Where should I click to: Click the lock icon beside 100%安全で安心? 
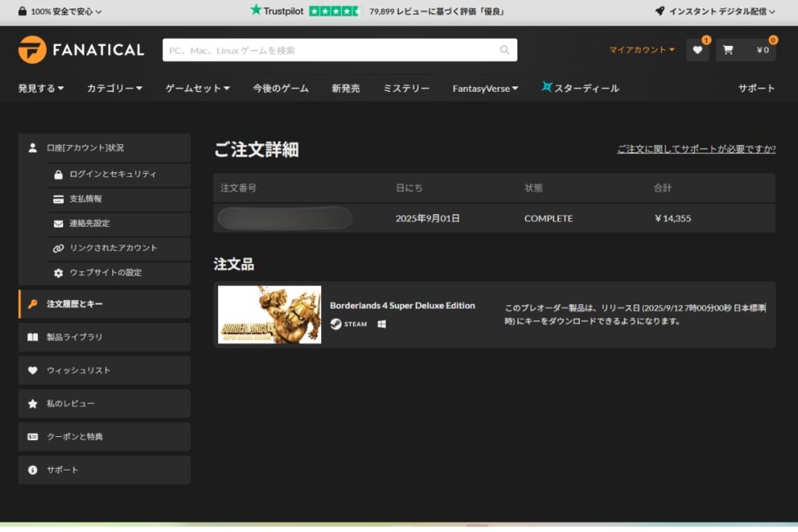pyautogui.click(x=23, y=11)
